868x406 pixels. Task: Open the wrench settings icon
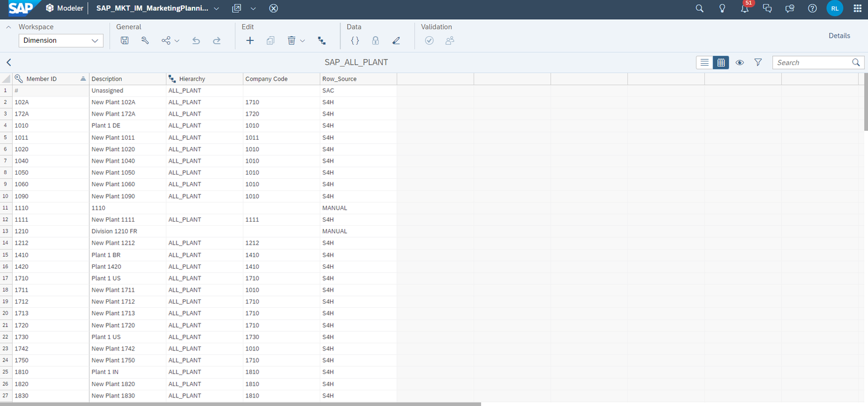click(x=145, y=40)
